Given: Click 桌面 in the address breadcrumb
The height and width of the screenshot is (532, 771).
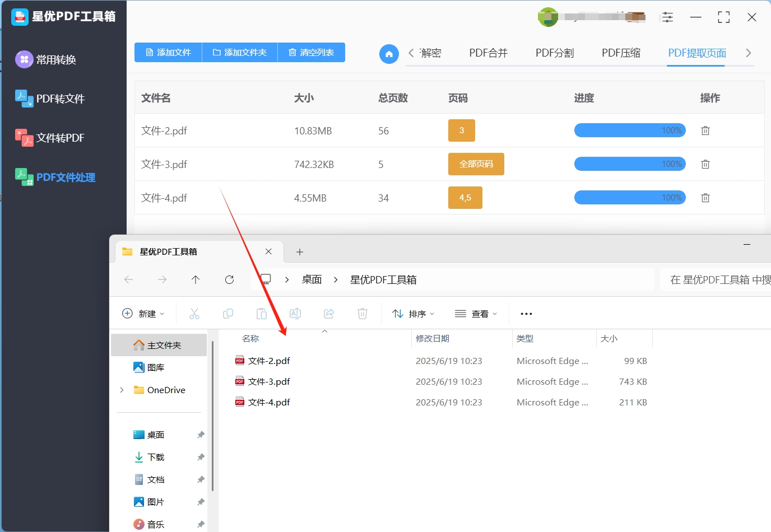Looking at the screenshot, I should 312,279.
